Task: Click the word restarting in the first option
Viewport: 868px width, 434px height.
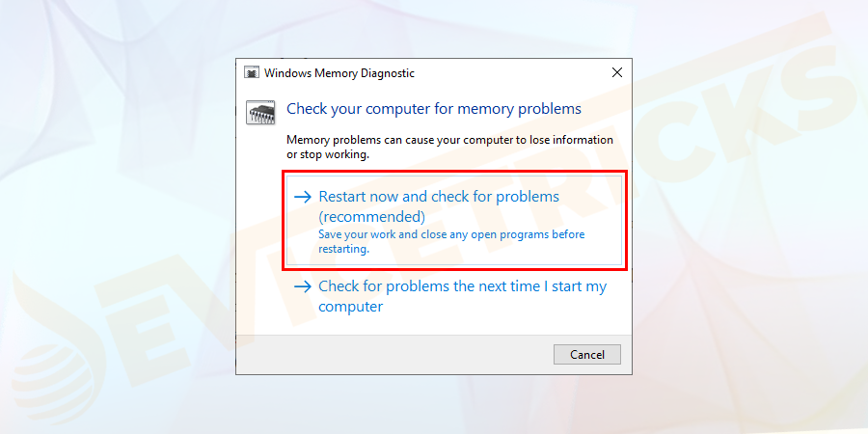Action: [342, 248]
